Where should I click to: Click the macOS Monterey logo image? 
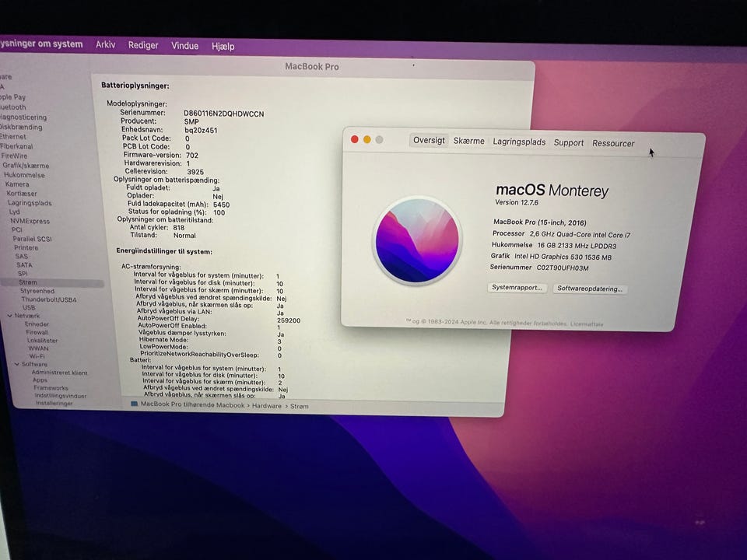(417, 240)
